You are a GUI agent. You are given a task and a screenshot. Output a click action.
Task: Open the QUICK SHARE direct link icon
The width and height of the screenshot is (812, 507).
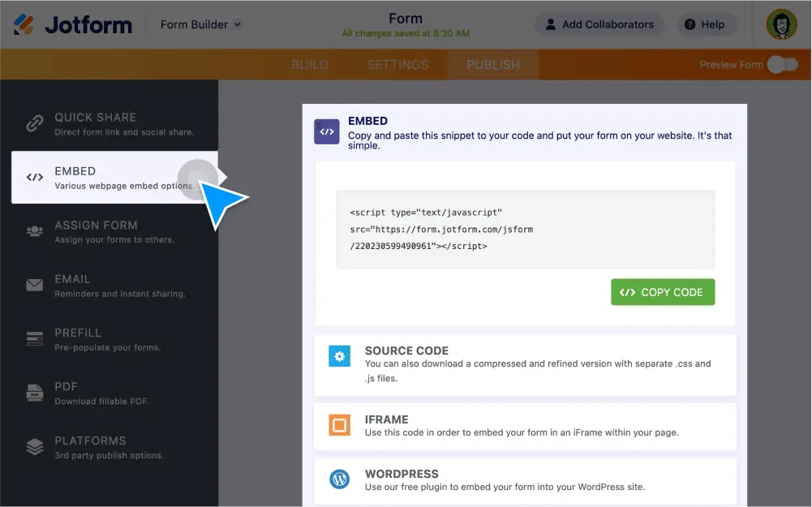(34, 124)
